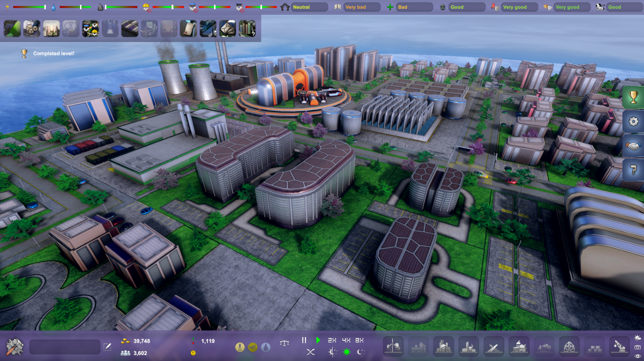The height and width of the screenshot is (361, 644).
Task: Play the game at normal speed
Action: click(318, 340)
